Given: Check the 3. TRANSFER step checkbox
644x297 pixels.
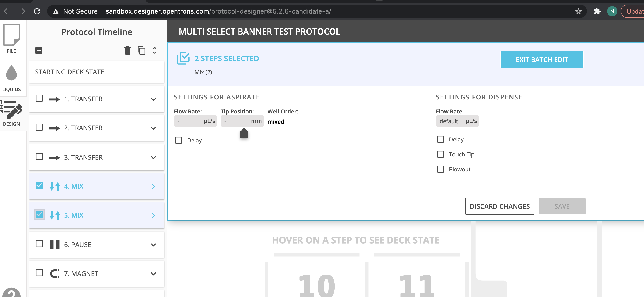Looking at the screenshot, I should click(39, 156).
